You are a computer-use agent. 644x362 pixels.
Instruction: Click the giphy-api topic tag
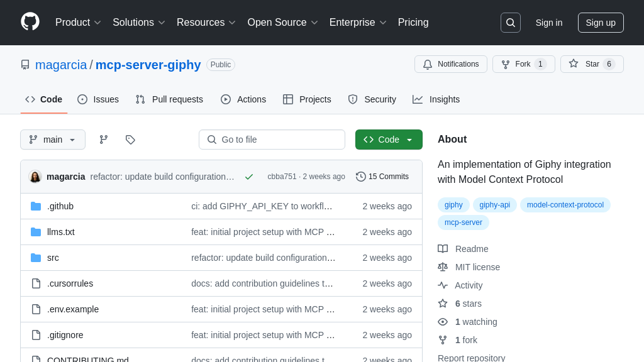coord(494,205)
